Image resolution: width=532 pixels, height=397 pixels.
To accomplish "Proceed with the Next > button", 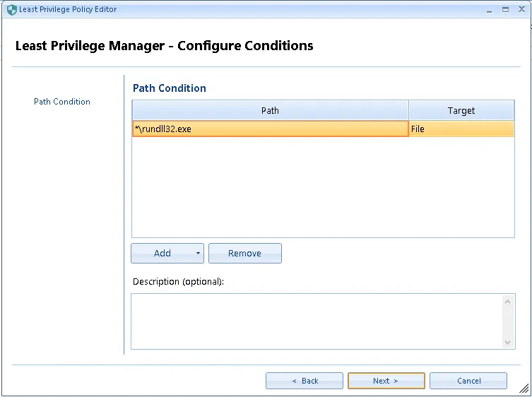I will 386,381.
